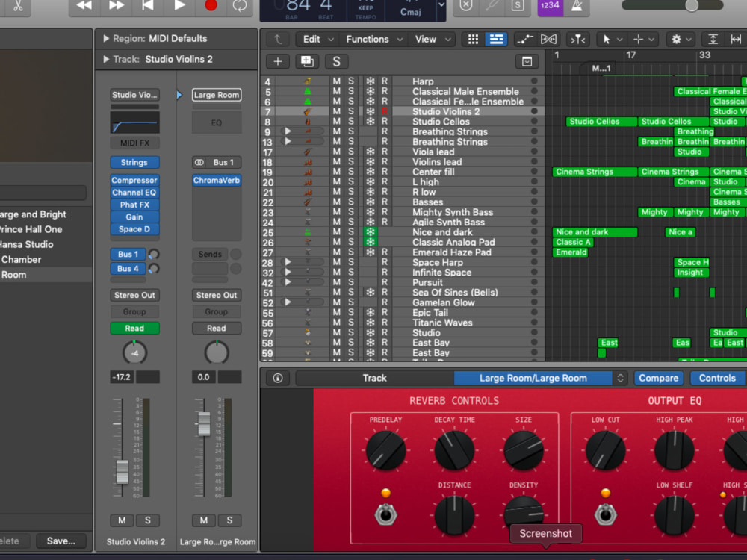Click the Save... button
The height and width of the screenshot is (560, 747).
point(61,541)
